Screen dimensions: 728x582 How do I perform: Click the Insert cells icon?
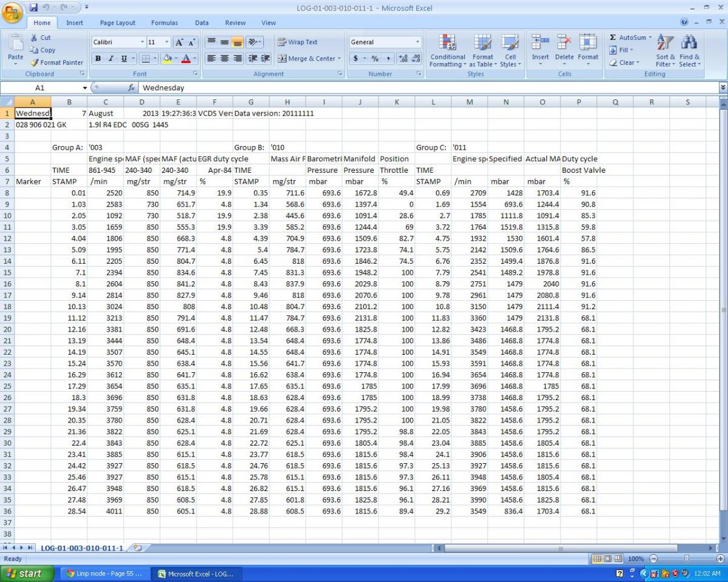click(540, 42)
